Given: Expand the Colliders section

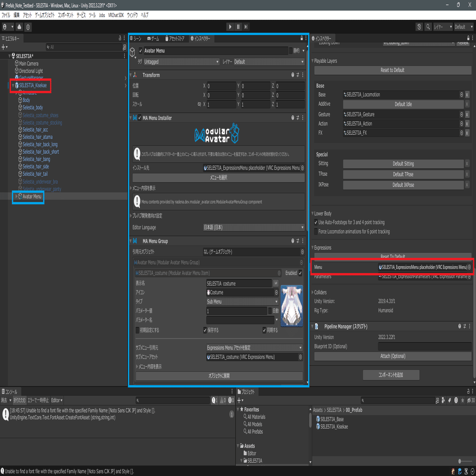Looking at the screenshot, I should tap(313, 292).
